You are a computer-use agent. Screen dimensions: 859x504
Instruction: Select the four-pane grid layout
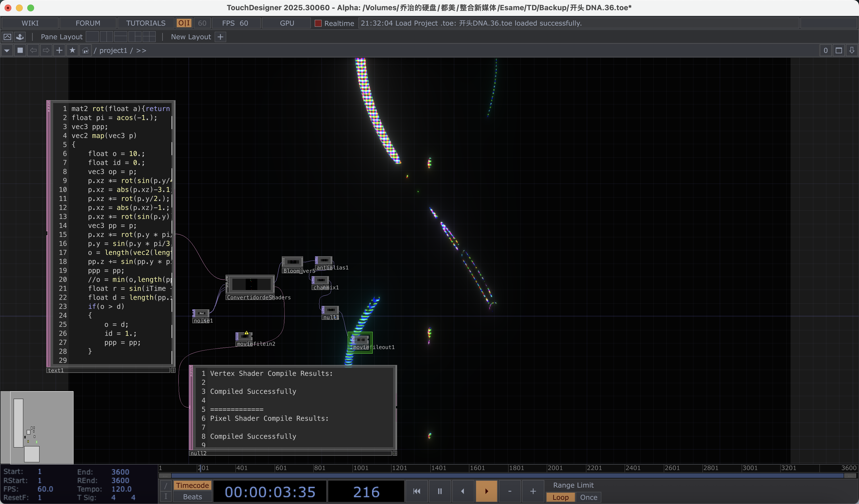[x=149, y=37]
